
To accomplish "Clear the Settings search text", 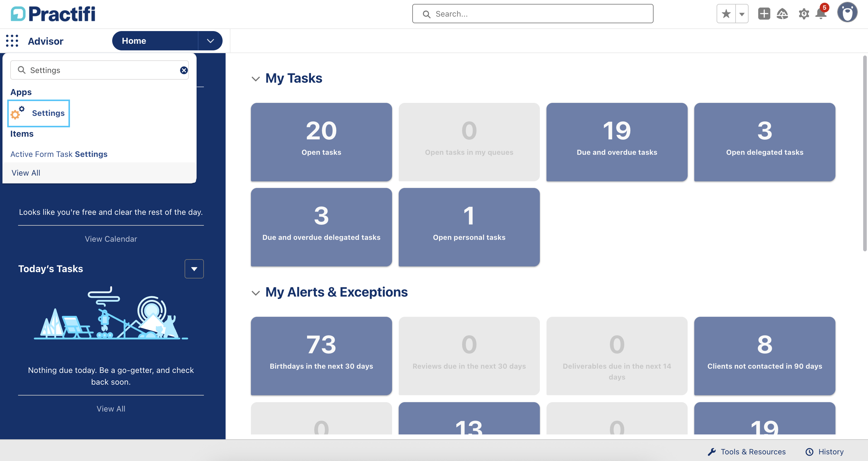I will coord(184,70).
